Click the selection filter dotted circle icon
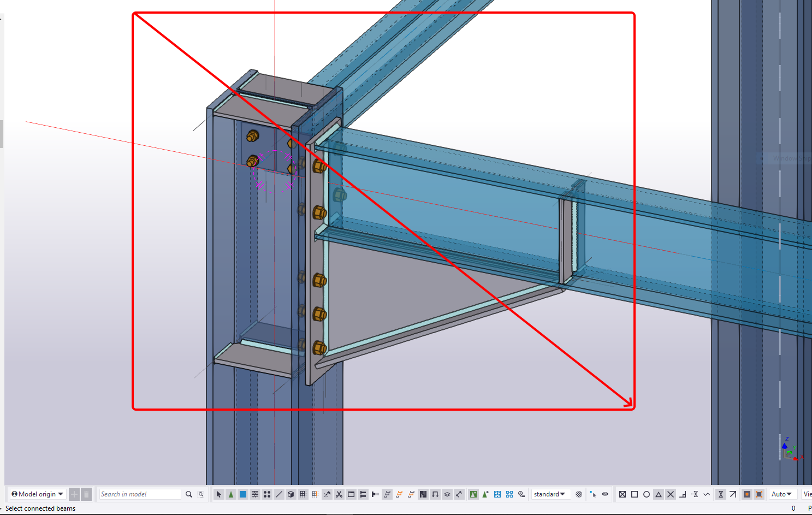The width and height of the screenshot is (812, 515). pos(579,494)
